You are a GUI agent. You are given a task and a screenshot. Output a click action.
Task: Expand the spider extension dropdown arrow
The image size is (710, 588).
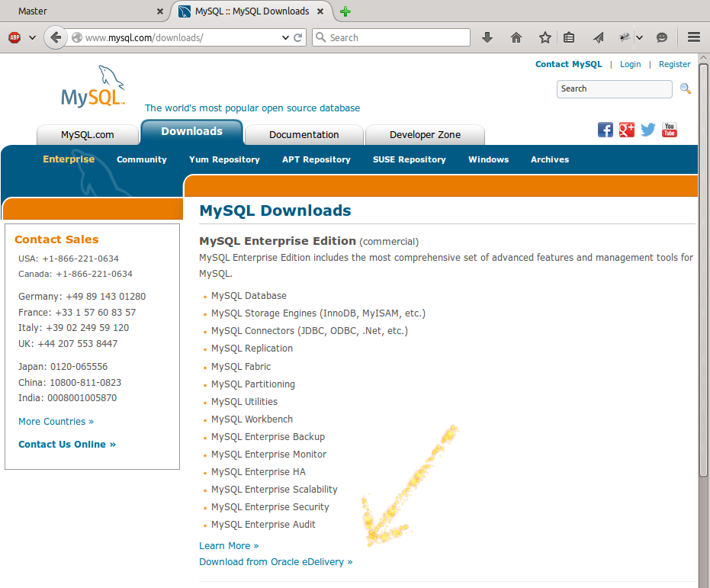point(639,37)
